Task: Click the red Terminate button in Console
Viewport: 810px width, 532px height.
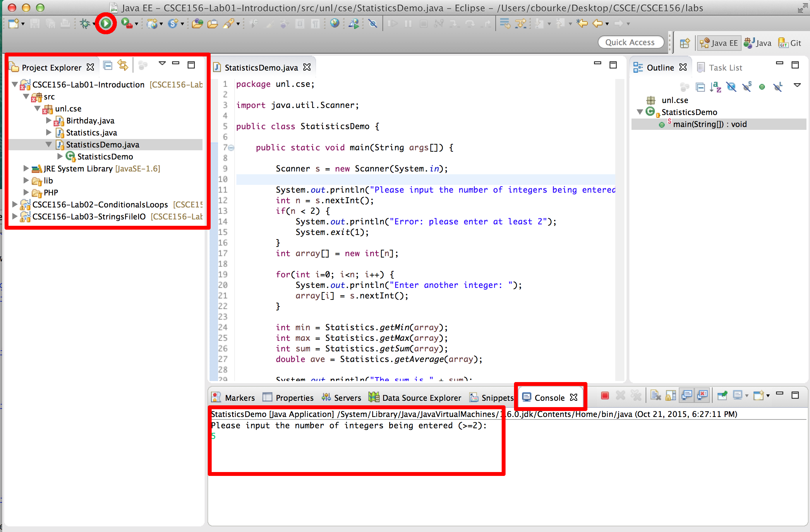Action: [x=605, y=396]
